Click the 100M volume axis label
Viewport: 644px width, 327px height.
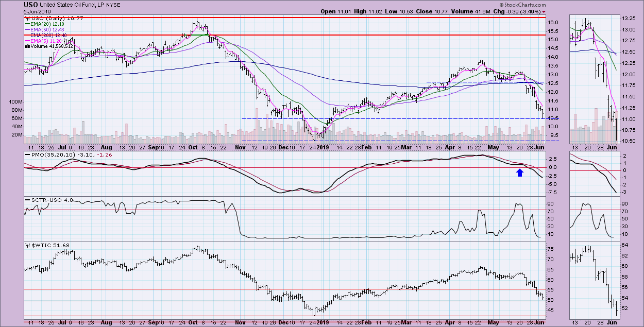(x=16, y=102)
